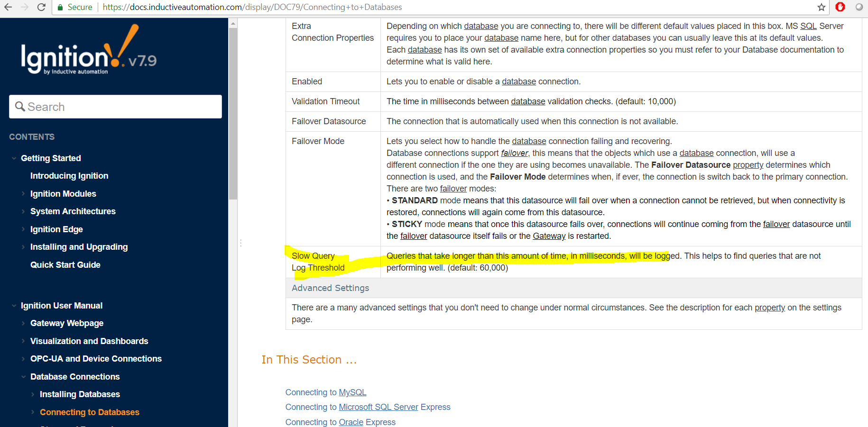Open Visualization and Dashboards section
Image resolution: width=868 pixels, height=427 pixels.
click(x=89, y=341)
